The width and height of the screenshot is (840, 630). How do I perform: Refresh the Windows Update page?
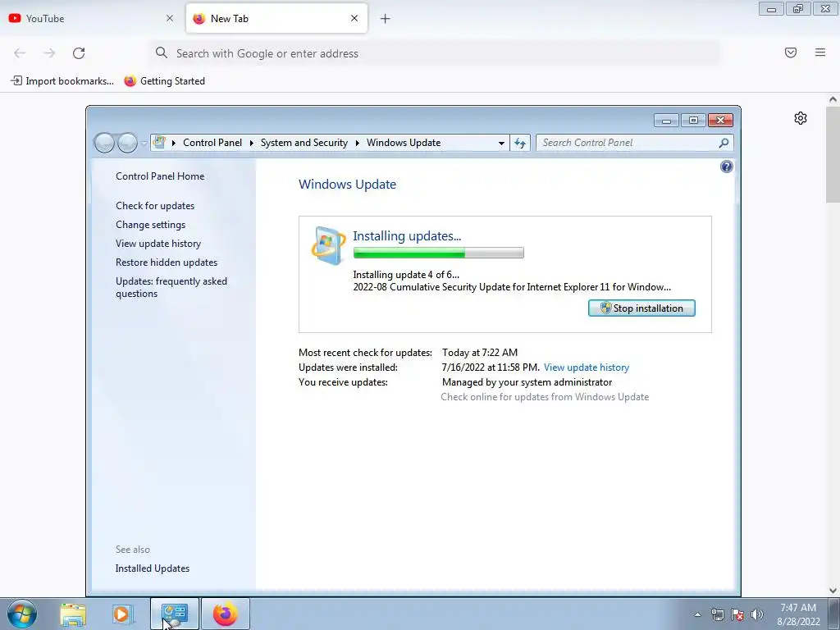tap(519, 143)
